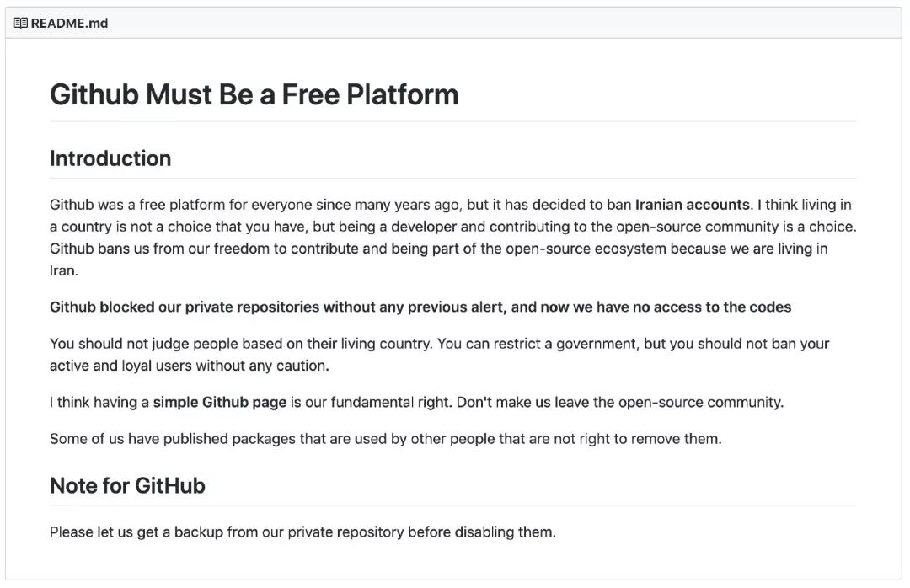The width and height of the screenshot is (910, 588).
Task: Click the "Note for GitHub" heading
Action: click(x=127, y=485)
